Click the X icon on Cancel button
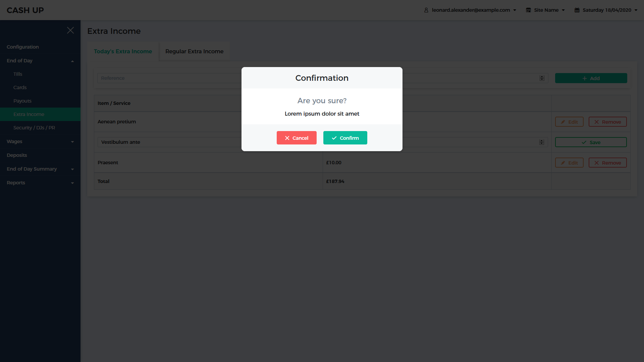 tap(287, 138)
